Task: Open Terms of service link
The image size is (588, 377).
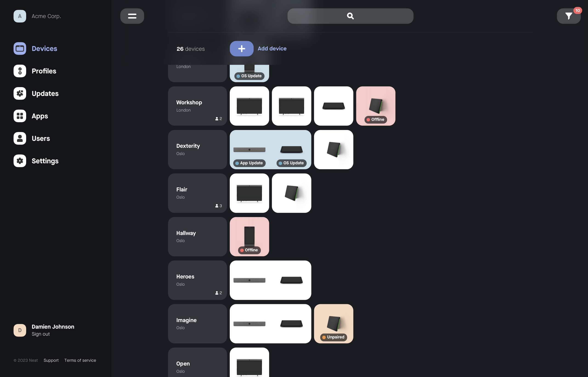Action: click(80, 360)
